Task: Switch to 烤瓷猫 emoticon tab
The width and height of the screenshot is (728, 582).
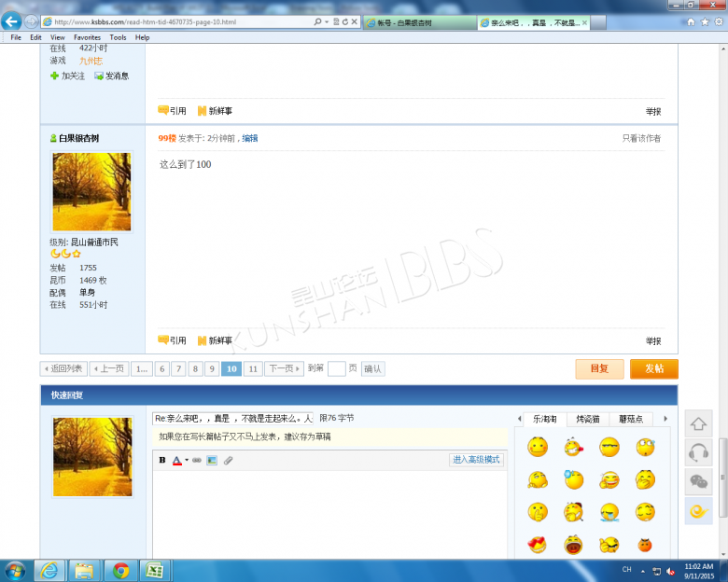Action: tap(587, 420)
